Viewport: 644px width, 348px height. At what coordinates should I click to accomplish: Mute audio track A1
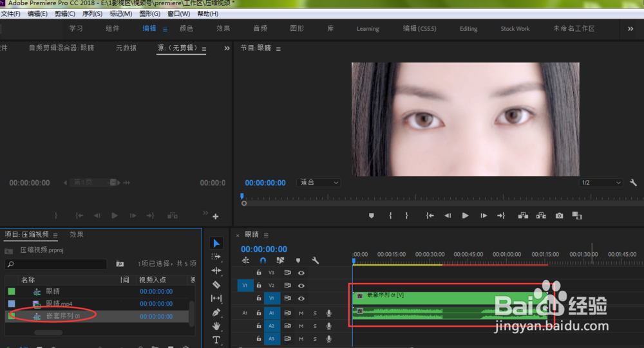coord(301,313)
